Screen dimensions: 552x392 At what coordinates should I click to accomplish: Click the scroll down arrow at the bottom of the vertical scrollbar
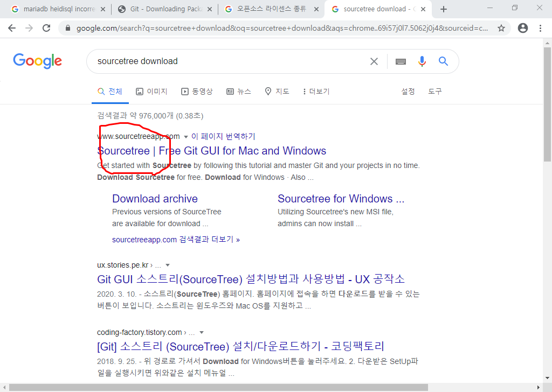[x=547, y=379]
